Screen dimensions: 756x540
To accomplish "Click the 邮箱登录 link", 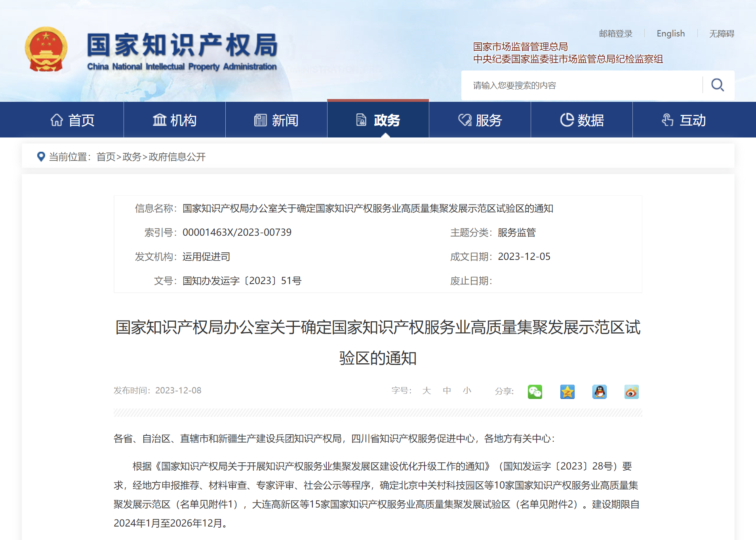I will [x=615, y=34].
